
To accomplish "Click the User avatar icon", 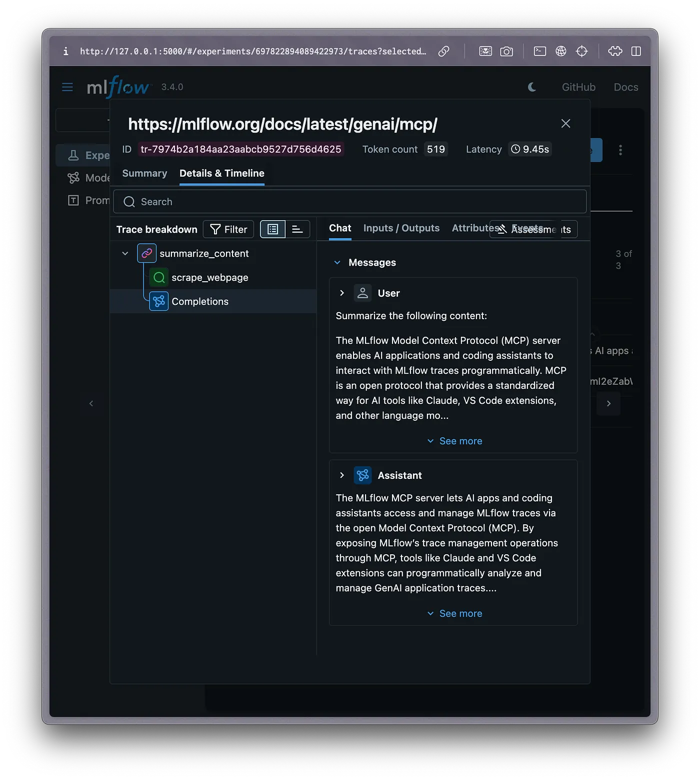I will tap(363, 293).
